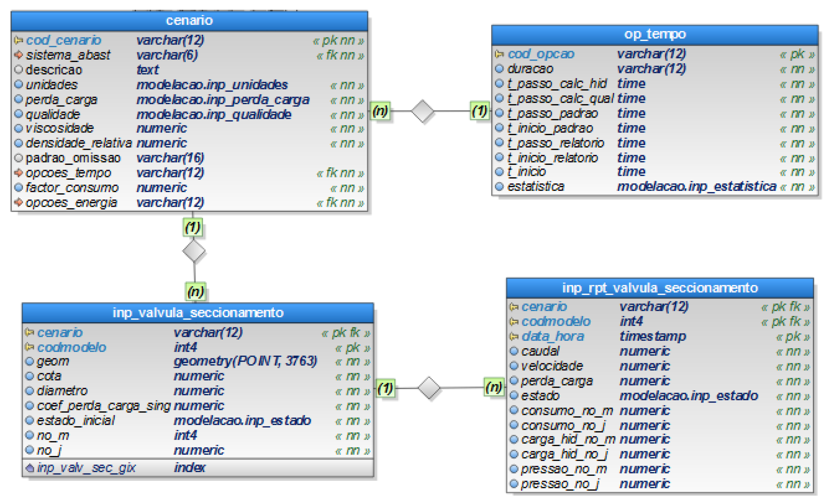Click the foreign key icon beside sistema_abast
The image size is (828, 504).
pyautogui.click(x=18, y=55)
